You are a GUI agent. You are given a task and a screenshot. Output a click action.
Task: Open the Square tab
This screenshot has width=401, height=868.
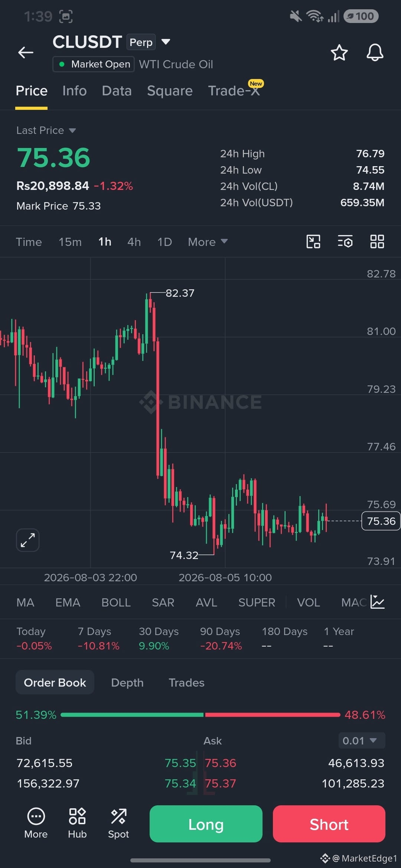[x=170, y=91]
